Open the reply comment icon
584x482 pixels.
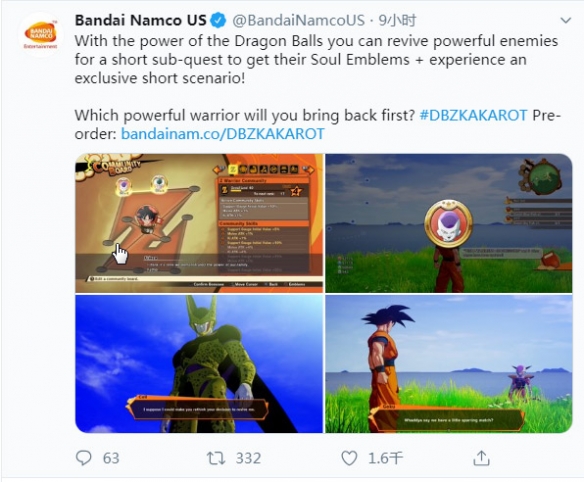point(83,458)
